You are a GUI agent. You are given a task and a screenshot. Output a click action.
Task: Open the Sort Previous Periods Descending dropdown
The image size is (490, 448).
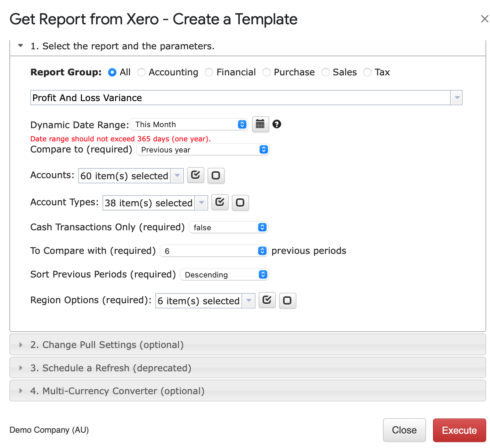[x=224, y=275]
